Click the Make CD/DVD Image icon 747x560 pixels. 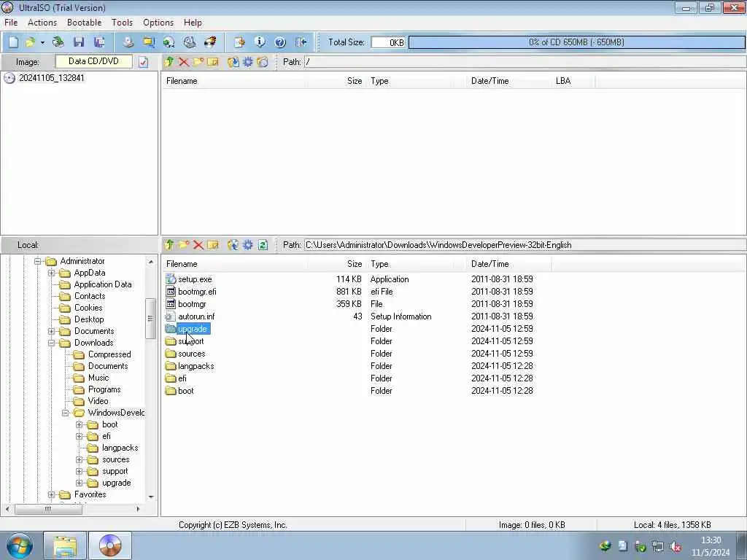(x=128, y=42)
